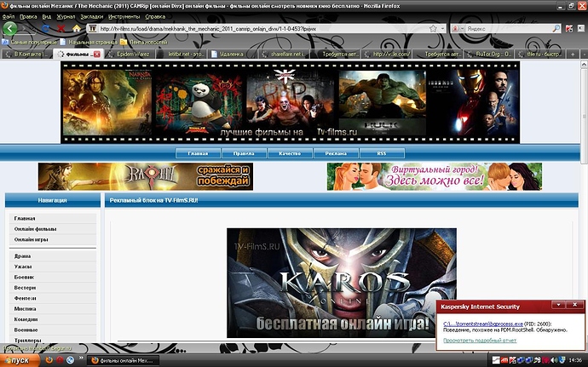This screenshot has width=588, height=367.
Task: Click the rightmost toolbar icon after the Kaspersky icon
Action: click(x=581, y=28)
